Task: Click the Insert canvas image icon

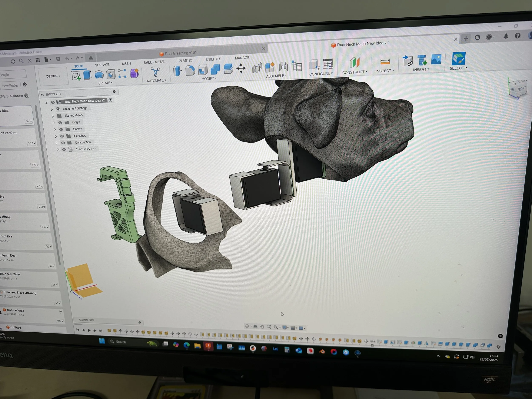Action: click(x=436, y=59)
